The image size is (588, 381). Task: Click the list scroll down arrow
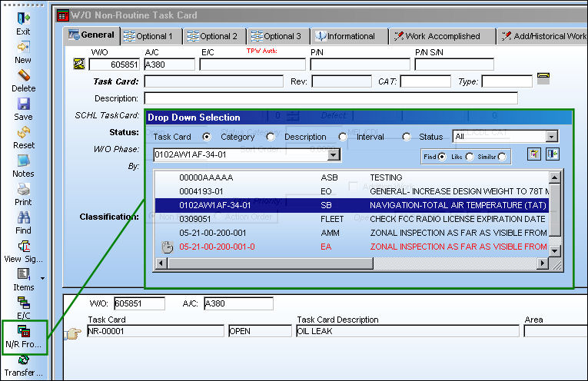[x=555, y=250]
